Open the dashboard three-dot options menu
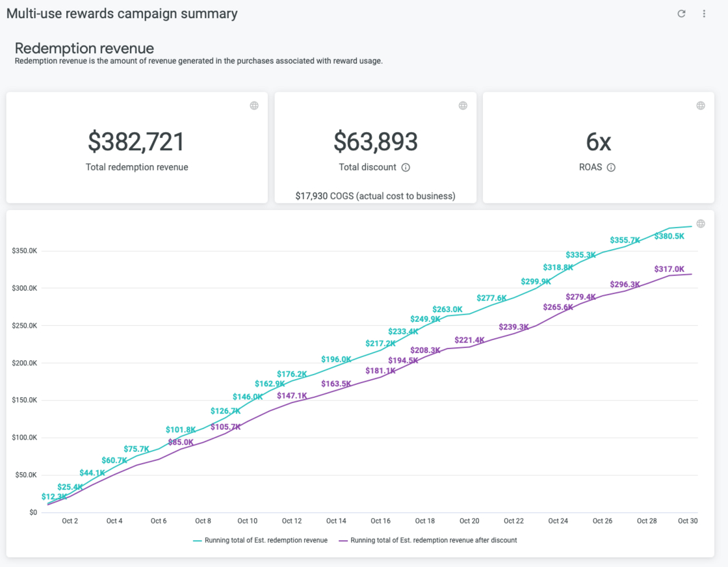Image resolution: width=728 pixels, height=567 pixels. point(704,14)
